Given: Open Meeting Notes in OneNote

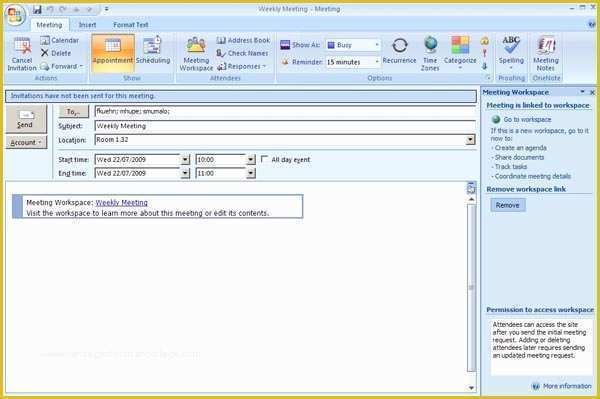Looking at the screenshot, I should 546,54.
